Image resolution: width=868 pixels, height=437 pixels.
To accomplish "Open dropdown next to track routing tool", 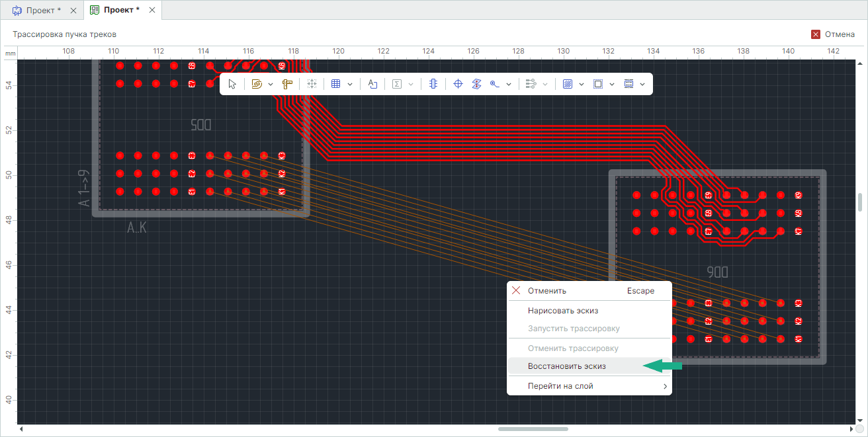I will click(271, 84).
